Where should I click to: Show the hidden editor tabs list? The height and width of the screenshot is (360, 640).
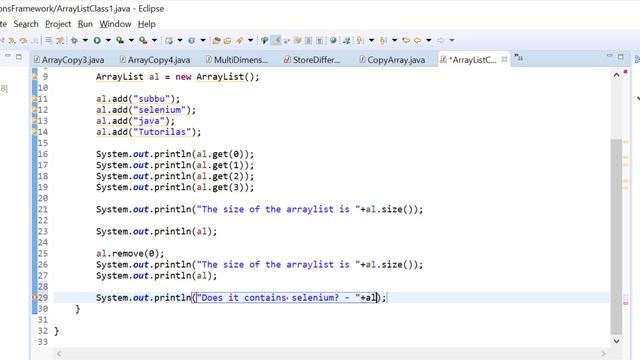518,58
